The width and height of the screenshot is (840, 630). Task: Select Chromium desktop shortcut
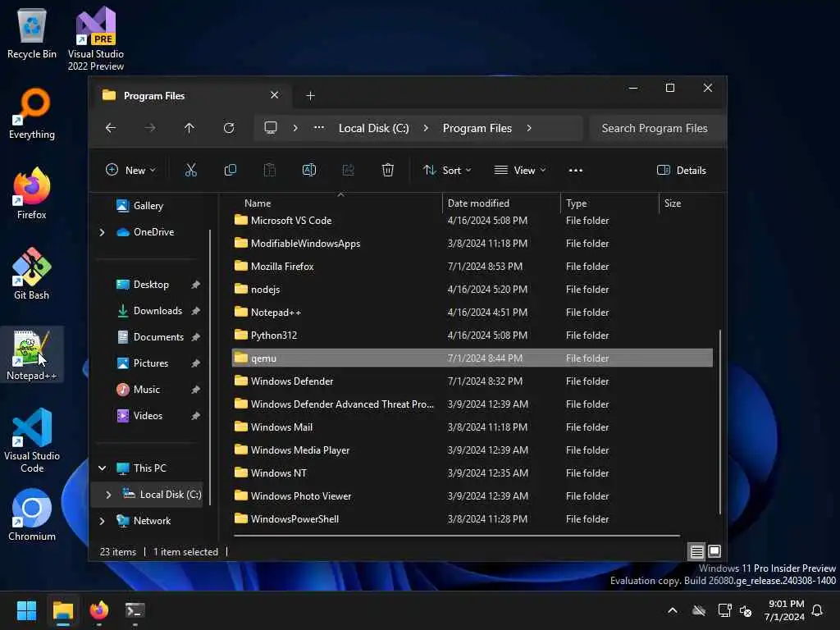32,515
